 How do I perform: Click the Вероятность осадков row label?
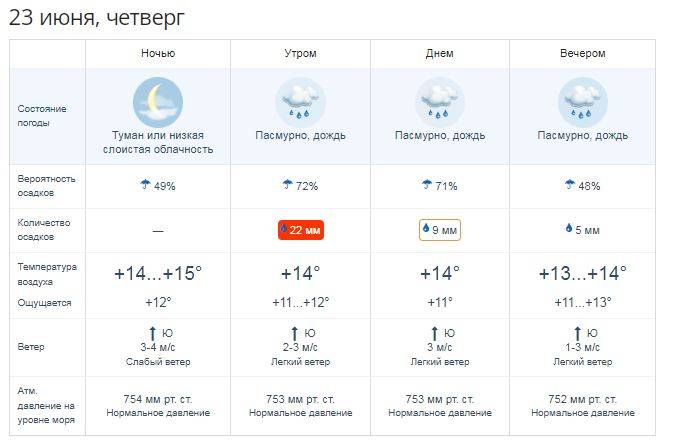click(47, 186)
